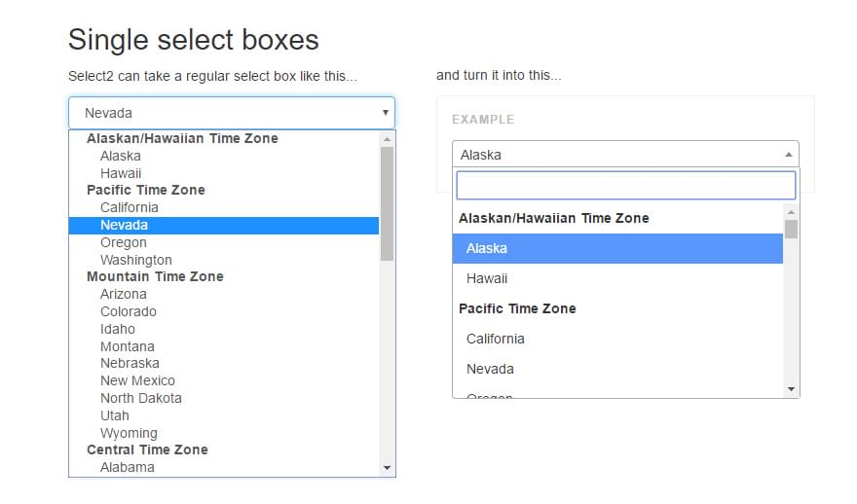The width and height of the screenshot is (857, 504).
Task: Pick Oregon from the native list
Action: tap(124, 242)
